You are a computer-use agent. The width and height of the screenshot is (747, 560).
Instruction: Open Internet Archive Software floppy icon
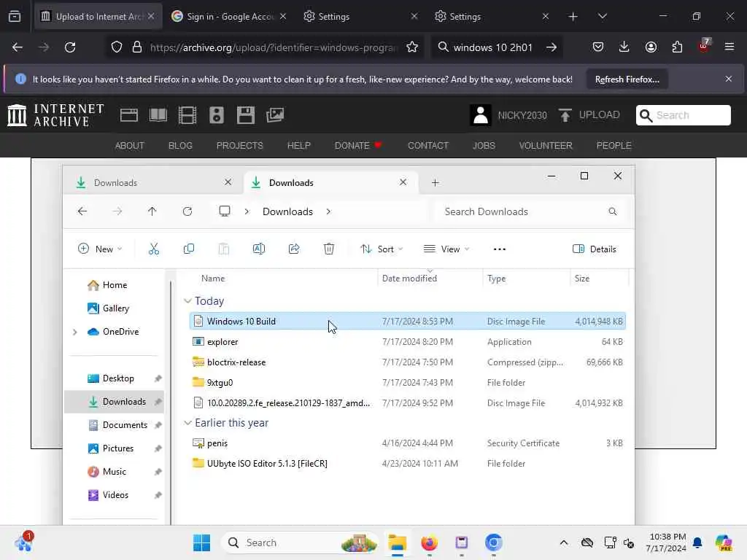[246, 115]
